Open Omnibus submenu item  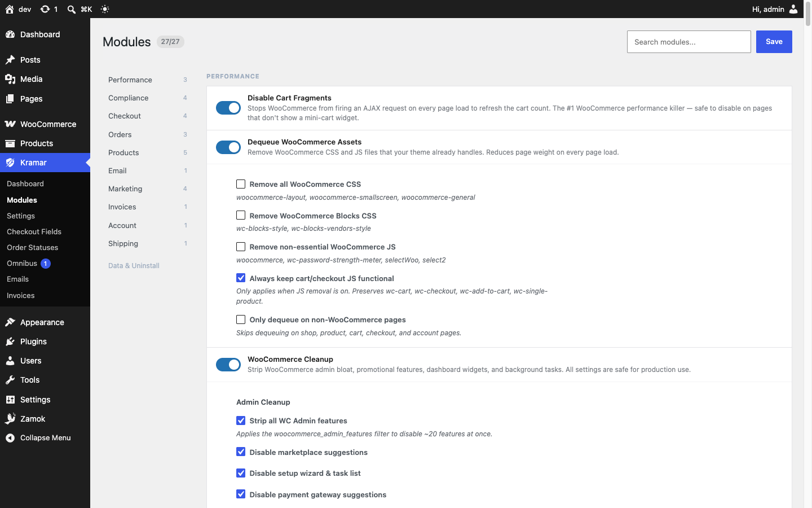[x=22, y=264]
